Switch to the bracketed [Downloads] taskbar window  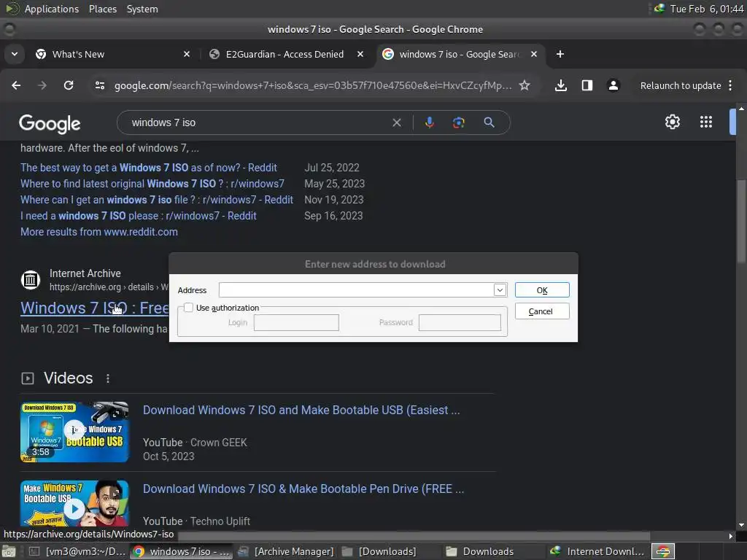pos(379,551)
